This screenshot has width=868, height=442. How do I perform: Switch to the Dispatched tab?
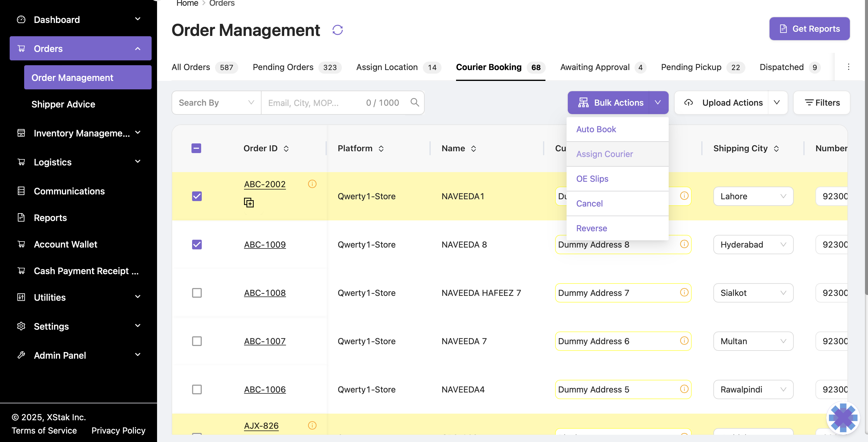790,67
